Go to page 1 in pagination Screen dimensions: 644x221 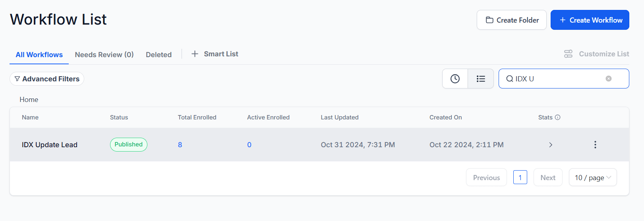point(520,177)
